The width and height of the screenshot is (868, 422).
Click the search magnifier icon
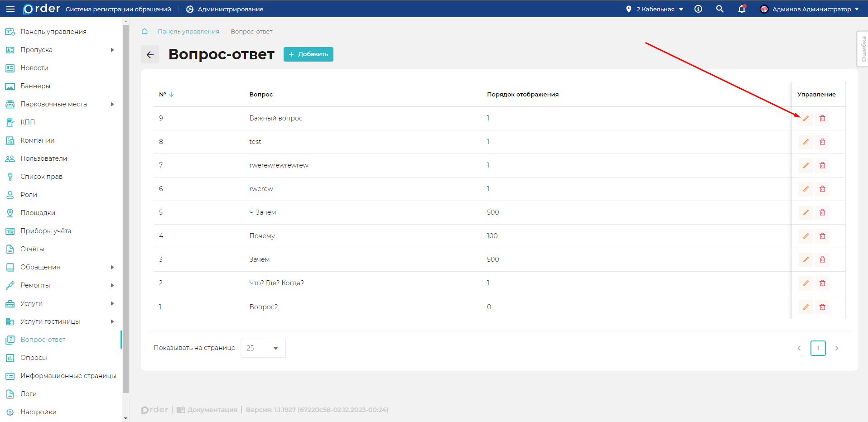719,9
